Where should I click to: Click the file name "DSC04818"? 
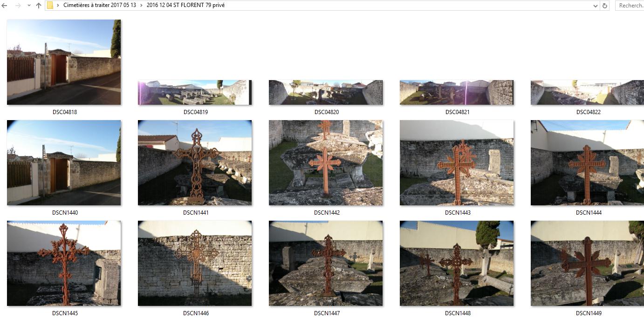tap(65, 112)
